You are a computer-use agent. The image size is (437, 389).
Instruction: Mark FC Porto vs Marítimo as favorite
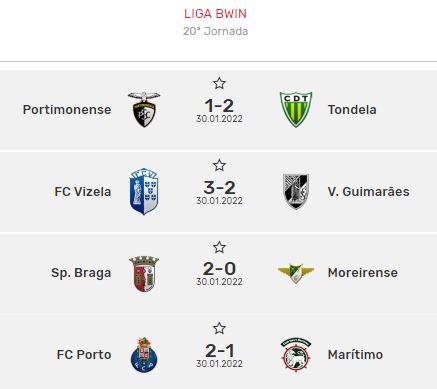tap(219, 328)
